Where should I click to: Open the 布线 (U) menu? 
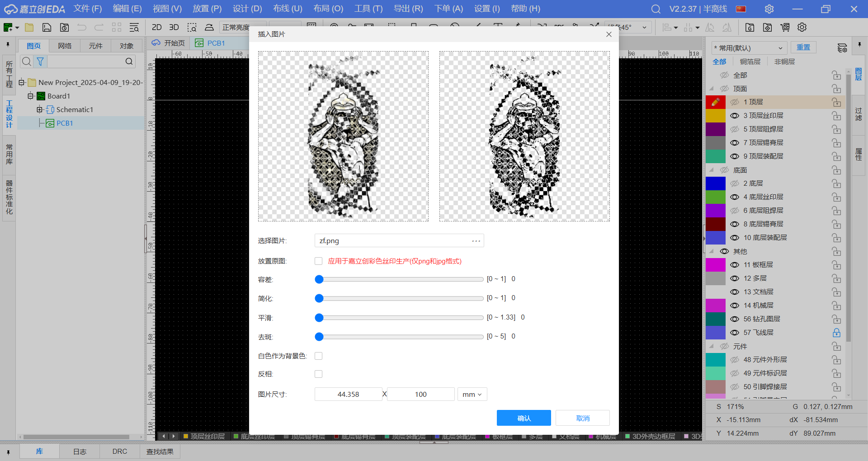point(288,9)
